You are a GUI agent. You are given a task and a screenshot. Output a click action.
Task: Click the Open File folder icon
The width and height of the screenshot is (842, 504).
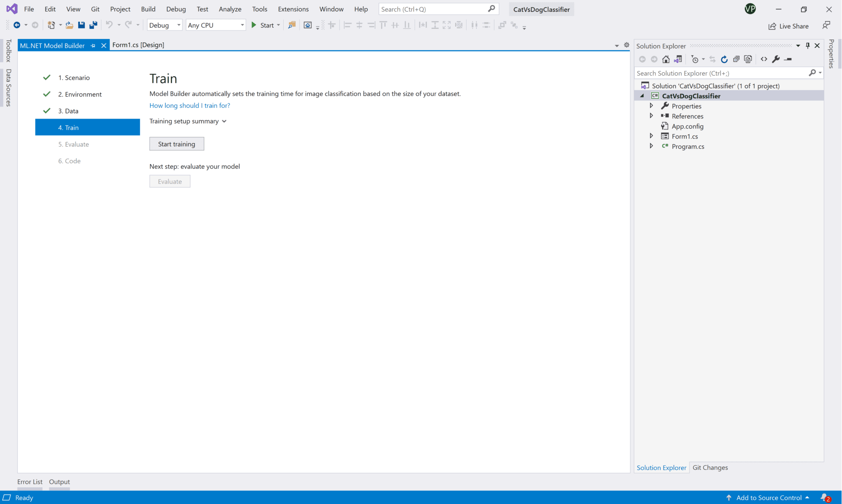[69, 25]
